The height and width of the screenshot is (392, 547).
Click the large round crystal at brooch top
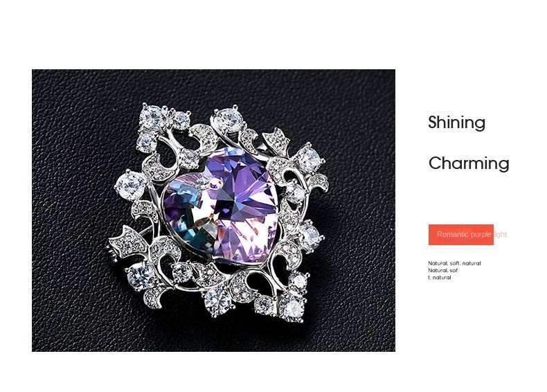[229, 119]
